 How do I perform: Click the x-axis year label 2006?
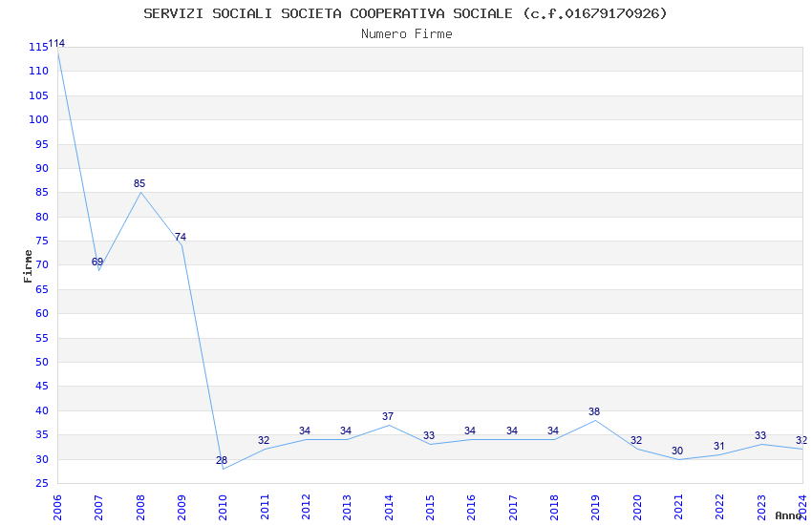(x=57, y=507)
